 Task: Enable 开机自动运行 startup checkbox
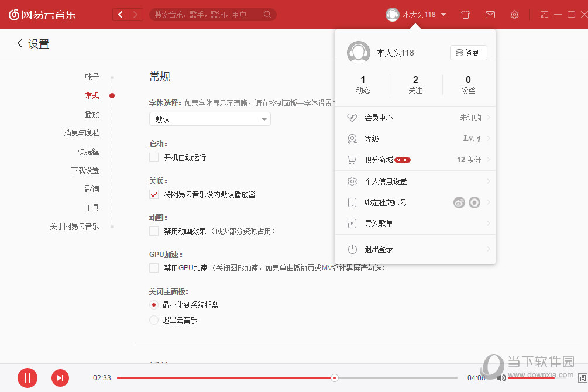click(154, 157)
